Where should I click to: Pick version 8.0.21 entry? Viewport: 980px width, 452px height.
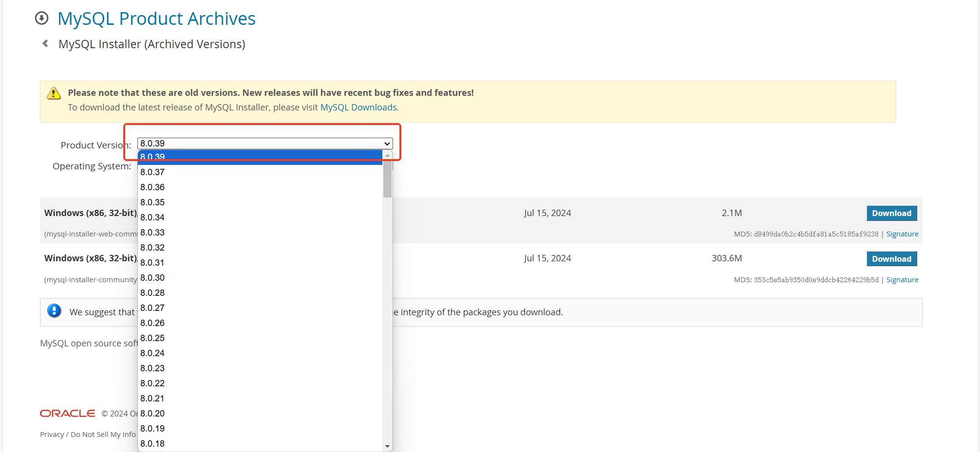[260, 398]
